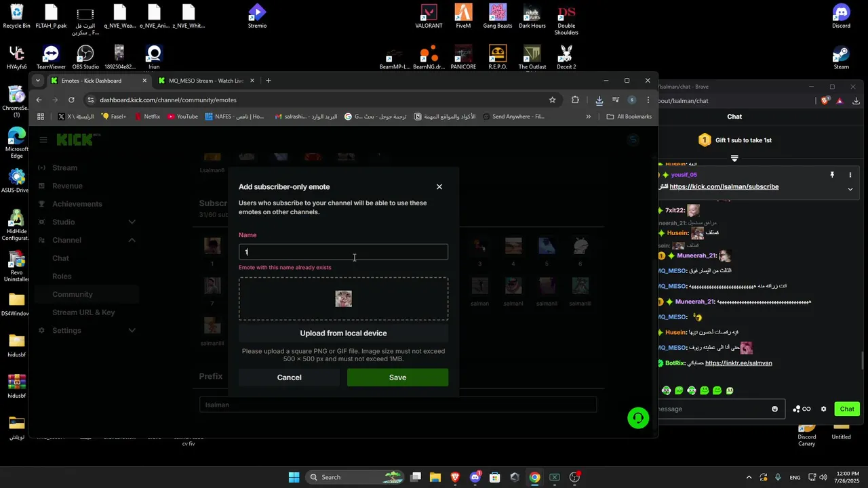The height and width of the screenshot is (488, 868).
Task: Open Stream URL & Key page
Action: (x=83, y=312)
